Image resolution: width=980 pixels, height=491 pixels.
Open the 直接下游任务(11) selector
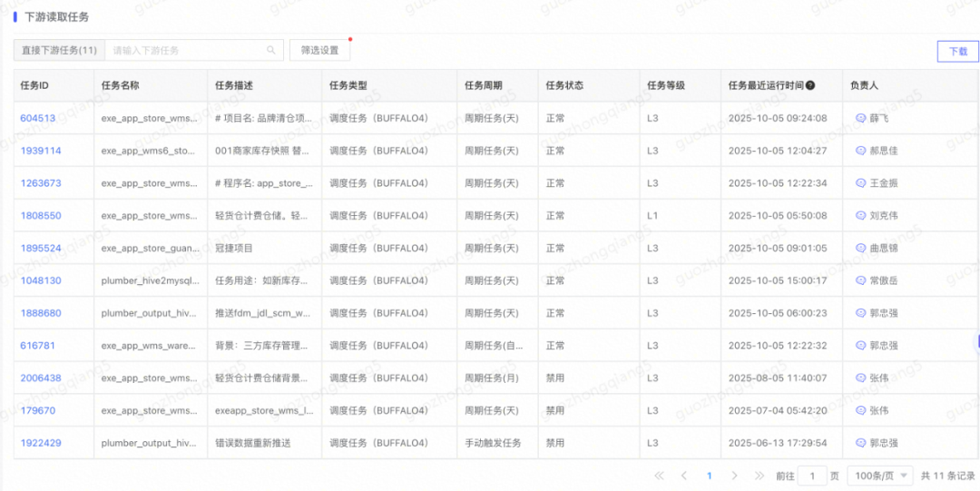click(59, 51)
